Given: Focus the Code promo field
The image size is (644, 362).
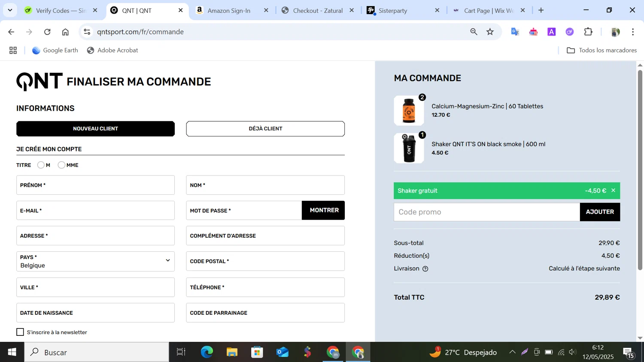Looking at the screenshot, I should pos(487,212).
